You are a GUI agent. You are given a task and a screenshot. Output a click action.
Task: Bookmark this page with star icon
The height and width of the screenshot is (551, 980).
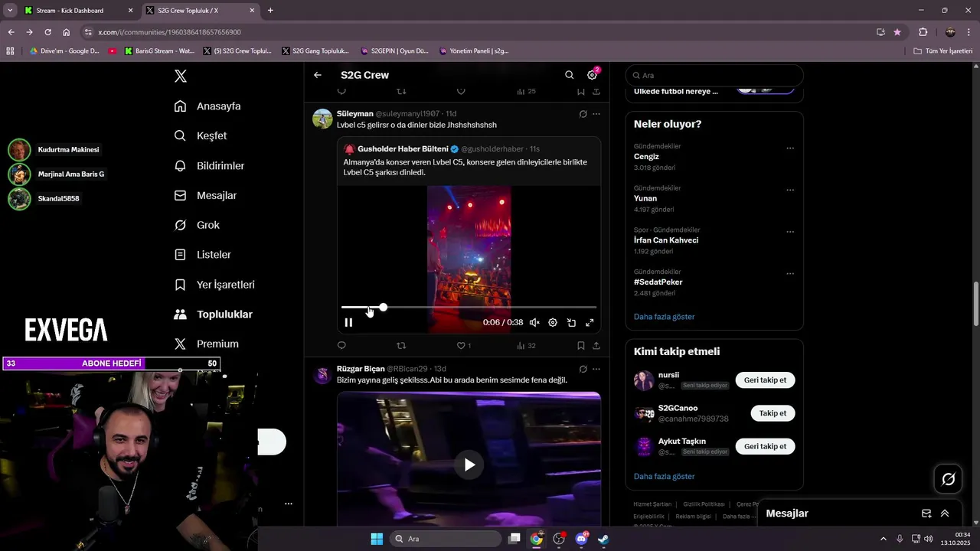[897, 32]
